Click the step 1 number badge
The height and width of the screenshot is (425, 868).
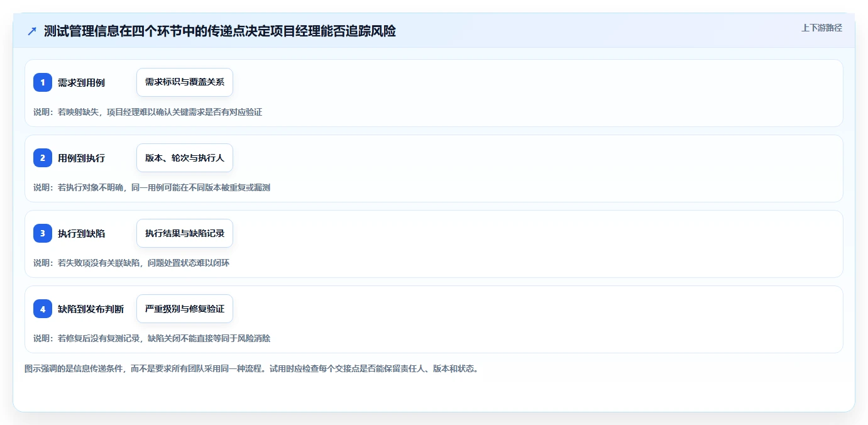click(x=43, y=82)
